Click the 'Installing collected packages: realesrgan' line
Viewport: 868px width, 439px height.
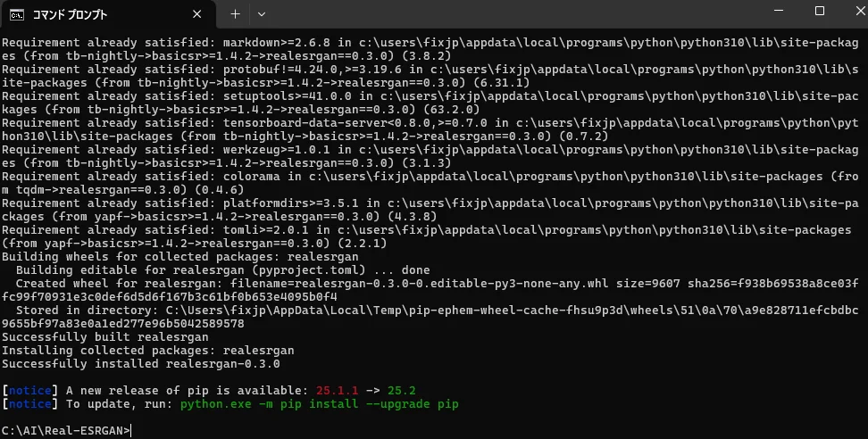click(x=148, y=351)
